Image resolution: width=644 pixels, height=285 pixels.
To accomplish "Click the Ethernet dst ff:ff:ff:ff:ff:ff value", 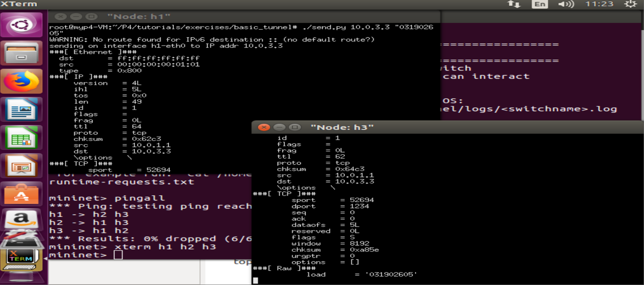I will [158, 58].
